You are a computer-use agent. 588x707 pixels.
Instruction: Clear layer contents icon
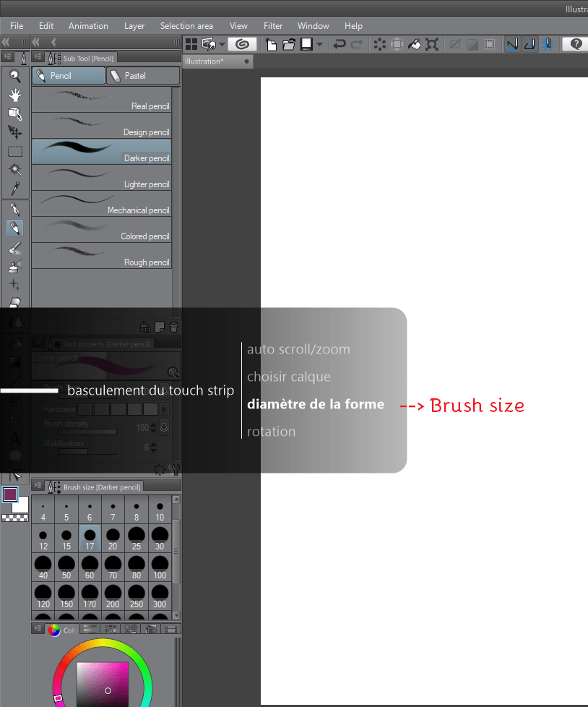380,44
